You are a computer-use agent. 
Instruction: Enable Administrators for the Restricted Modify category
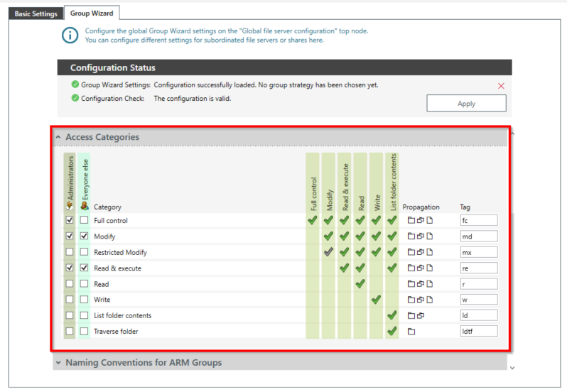click(x=69, y=252)
